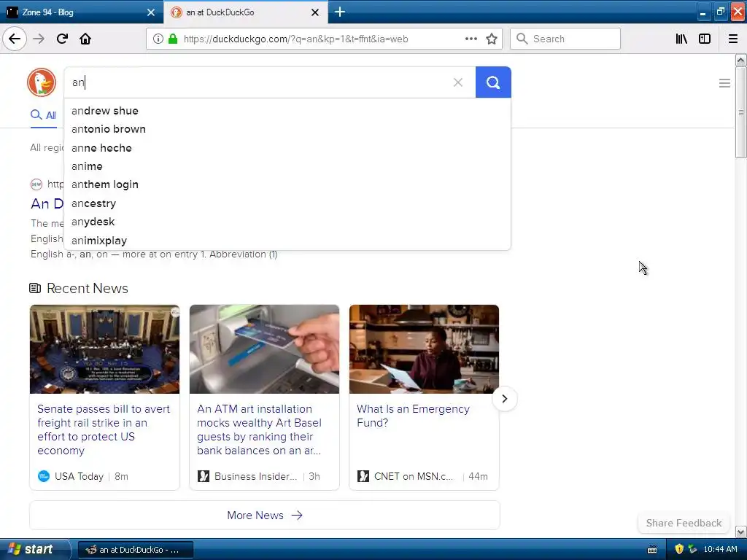Close the Zone 94 - Blog tab
747x560 pixels.
[x=150, y=12]
